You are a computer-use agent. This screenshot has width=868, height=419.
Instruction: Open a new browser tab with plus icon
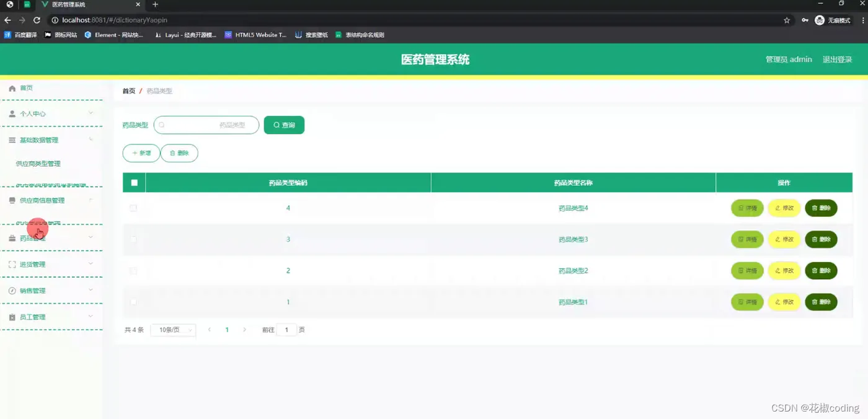[156, 4]
